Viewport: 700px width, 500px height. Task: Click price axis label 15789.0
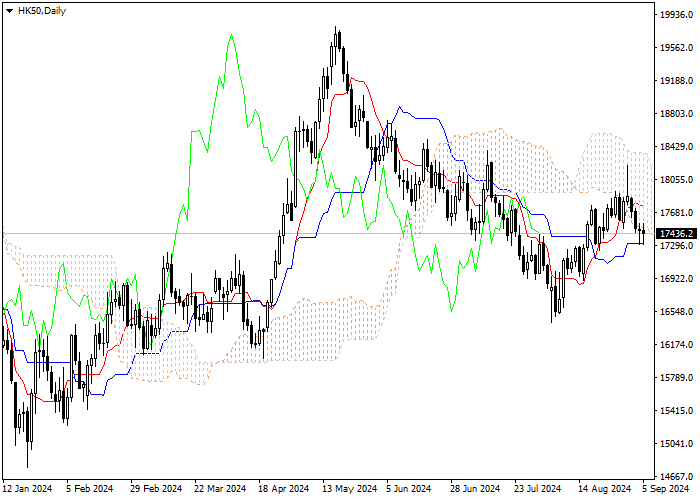(676, 378)
